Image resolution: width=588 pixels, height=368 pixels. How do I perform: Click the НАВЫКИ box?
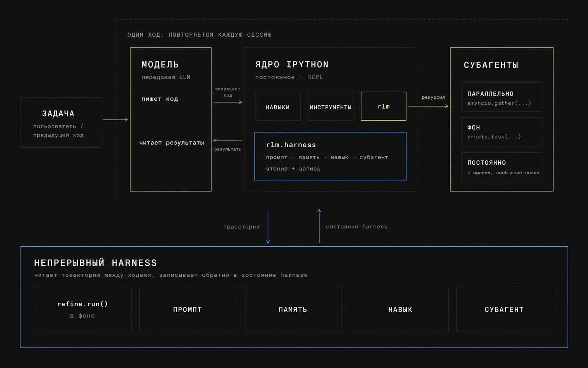(278, 106)
